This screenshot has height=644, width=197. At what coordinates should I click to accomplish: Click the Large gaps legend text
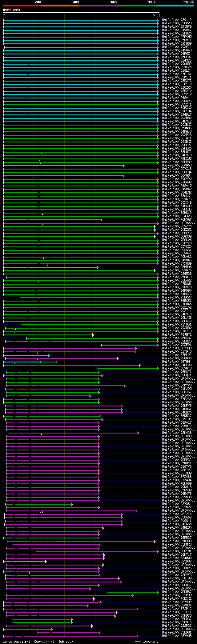tap(38, 642)
